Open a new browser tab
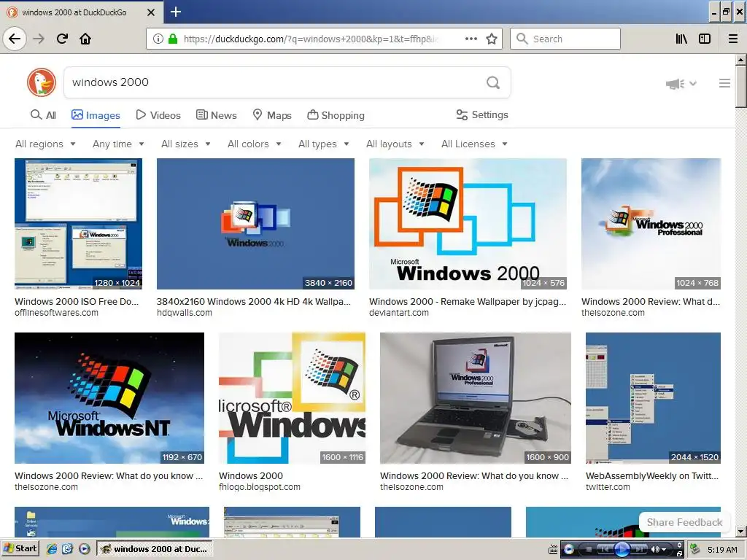This screenshot has height=560, width=747. click(175, 12)
